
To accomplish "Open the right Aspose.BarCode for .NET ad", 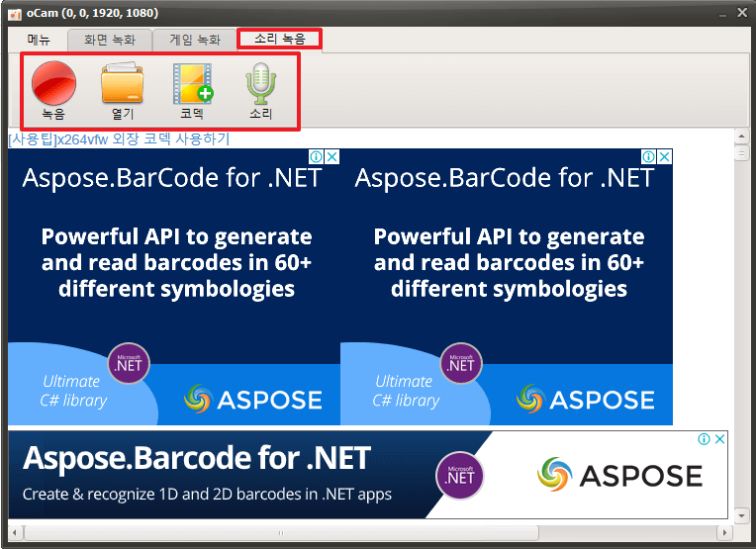I will [x=507, y=287].
